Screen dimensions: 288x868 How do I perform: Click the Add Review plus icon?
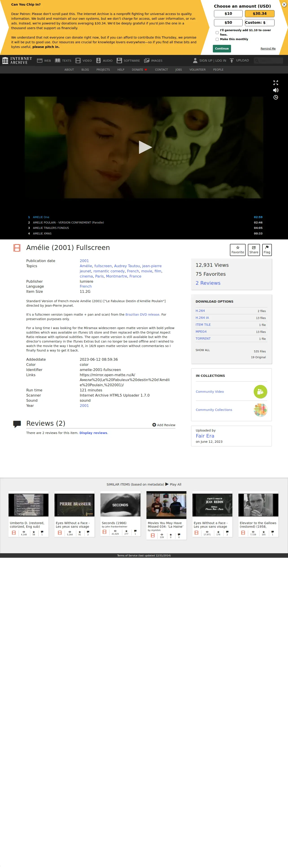(154, 425)
